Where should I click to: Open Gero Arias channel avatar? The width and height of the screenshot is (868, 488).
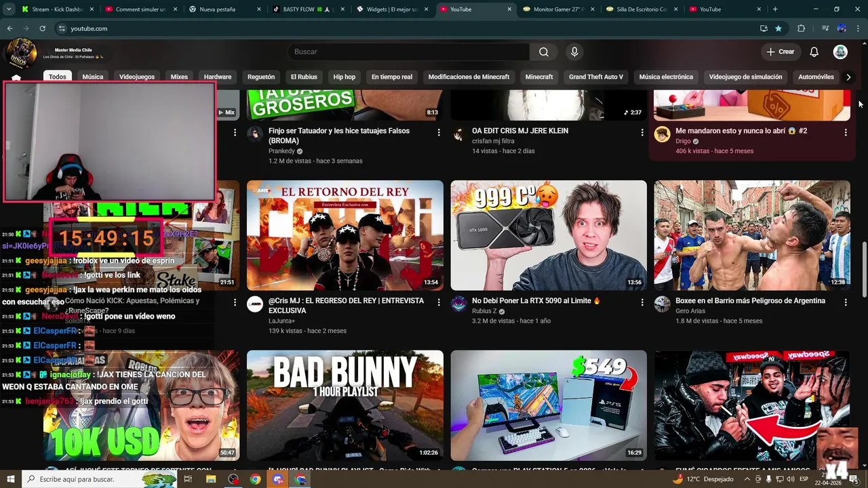tap(662, 304)
